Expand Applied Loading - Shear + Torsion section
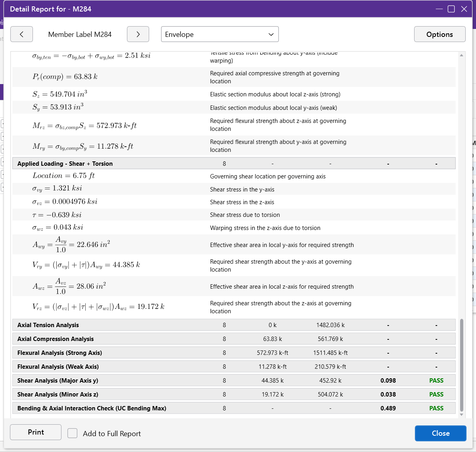This screenshot has height=452, width=476. click(234, 163)
